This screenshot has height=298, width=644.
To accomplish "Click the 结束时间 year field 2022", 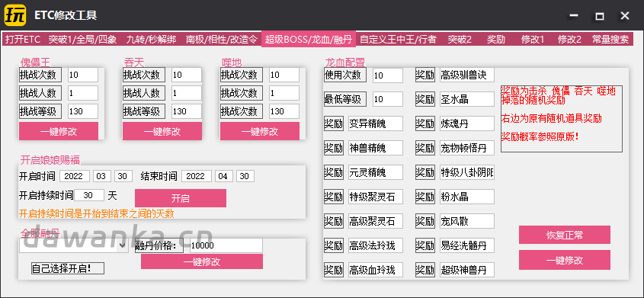I will pos(197,176).
